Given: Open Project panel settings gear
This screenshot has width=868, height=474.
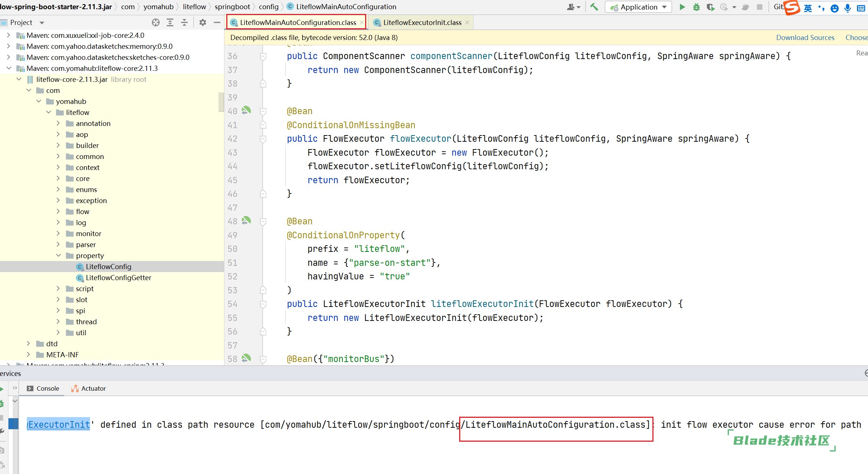Looking at the screenshot, I should point(203,22).
